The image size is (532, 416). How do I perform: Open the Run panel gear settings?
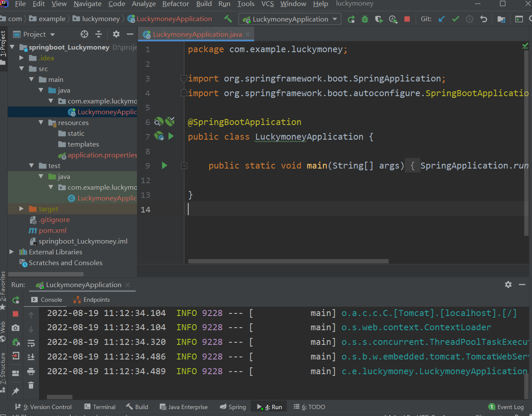[508, 285]
